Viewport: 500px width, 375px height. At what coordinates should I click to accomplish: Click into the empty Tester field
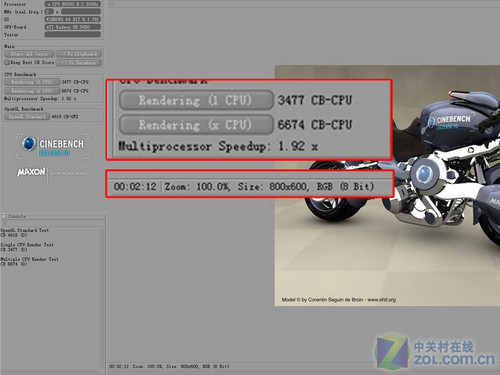pos(73,34)
